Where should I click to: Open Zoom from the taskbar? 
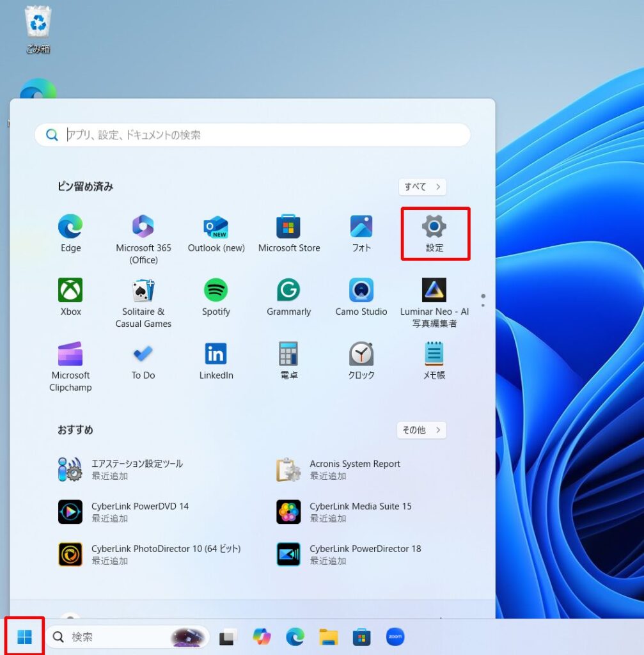click(395, 636)
